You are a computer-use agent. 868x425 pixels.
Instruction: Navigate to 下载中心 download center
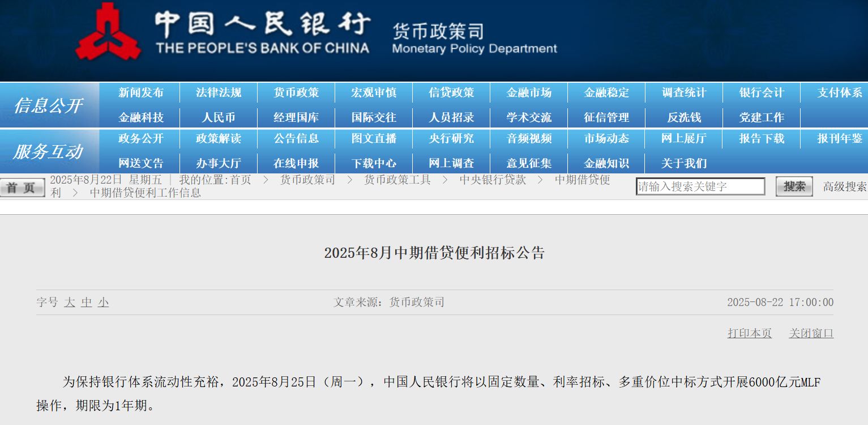[374, 163]
